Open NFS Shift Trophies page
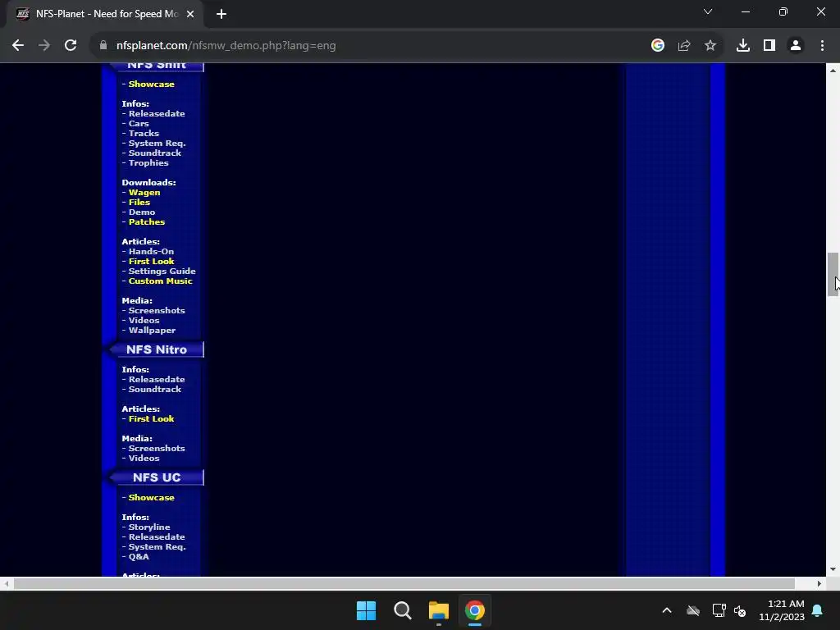 [x=148, y=163]
